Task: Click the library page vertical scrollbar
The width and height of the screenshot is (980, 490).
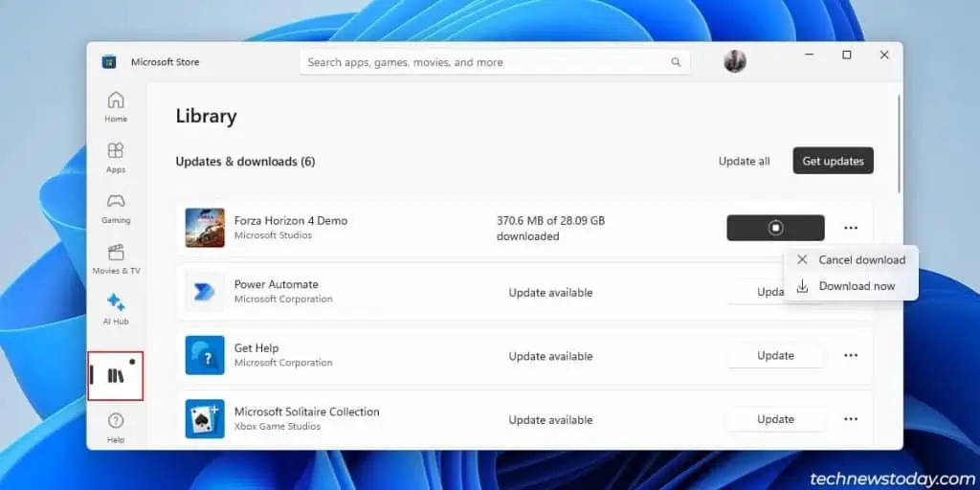Action: (900, 144)
